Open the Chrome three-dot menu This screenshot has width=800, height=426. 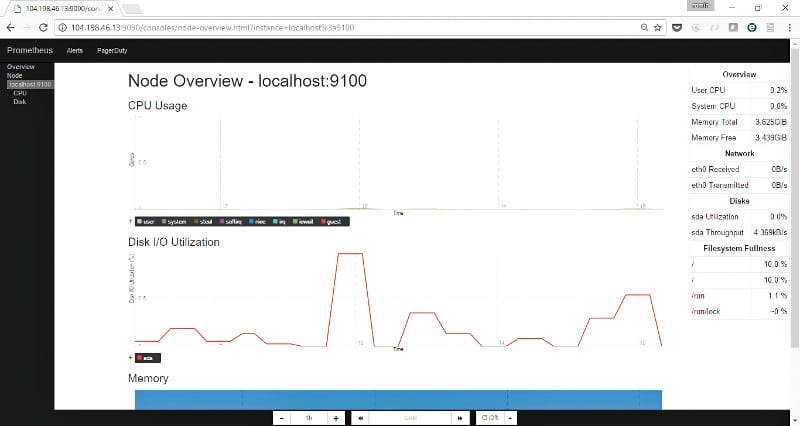[789, 28]
